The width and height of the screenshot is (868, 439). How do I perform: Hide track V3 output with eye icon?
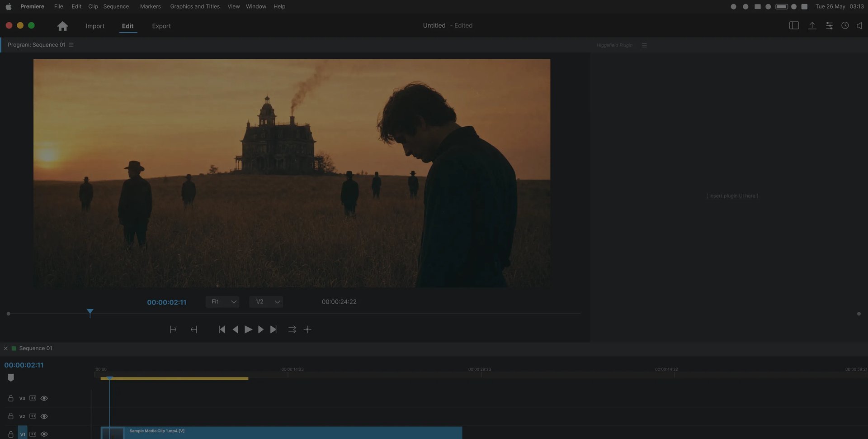(x=44, y=398)
